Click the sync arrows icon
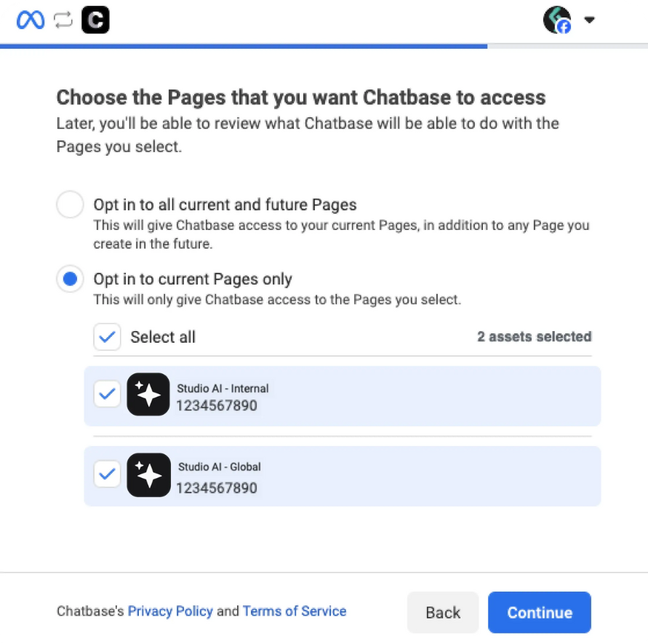 (63, 20)
